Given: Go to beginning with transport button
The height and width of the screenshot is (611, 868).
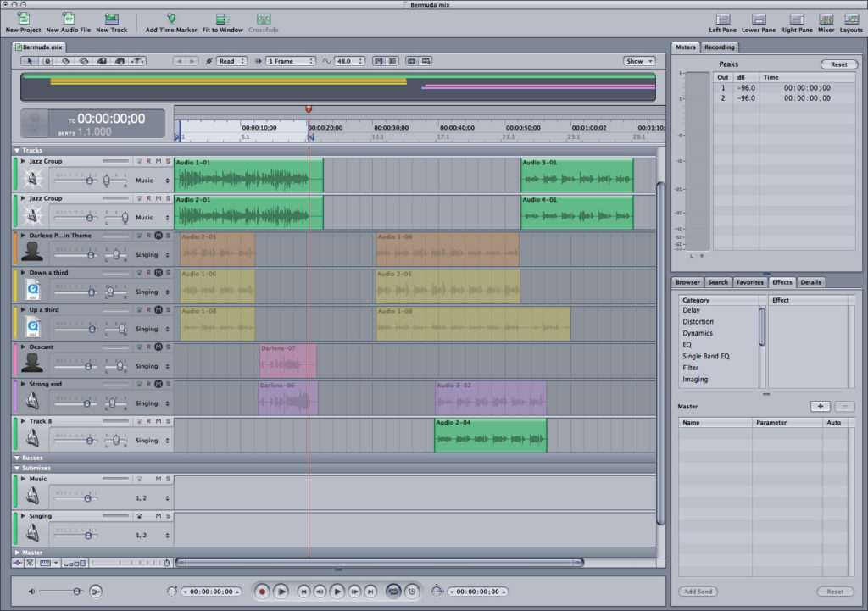Looking at the screenshot, I should click(x=303, y=592).
